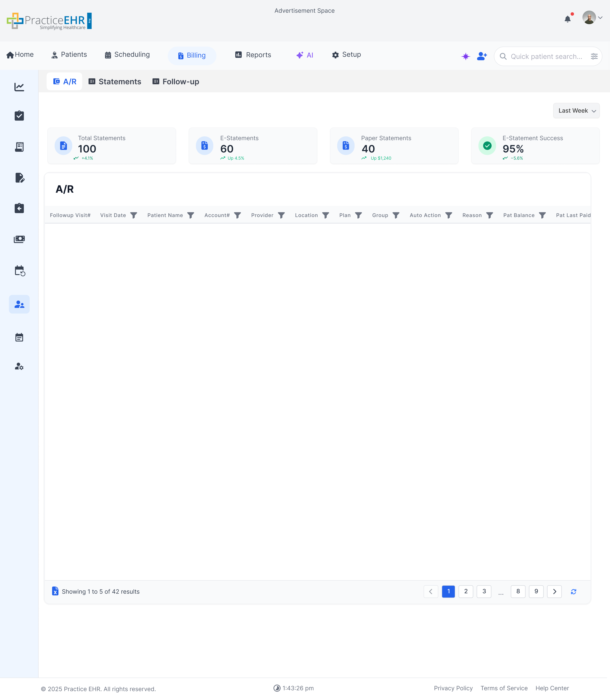
Task: Click the calendar refresh sidebar icon
Action: tap(20, 271)
